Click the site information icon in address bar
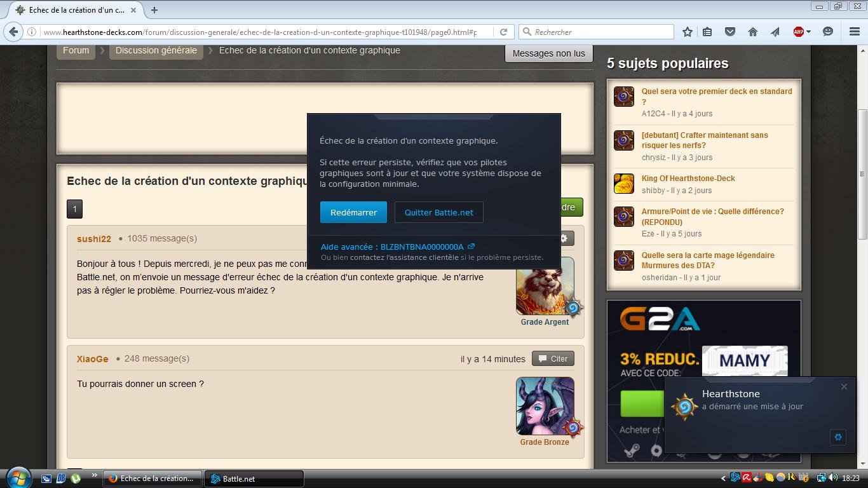Image resolution: width=868 pixels, height=488 pixels. 32,32
